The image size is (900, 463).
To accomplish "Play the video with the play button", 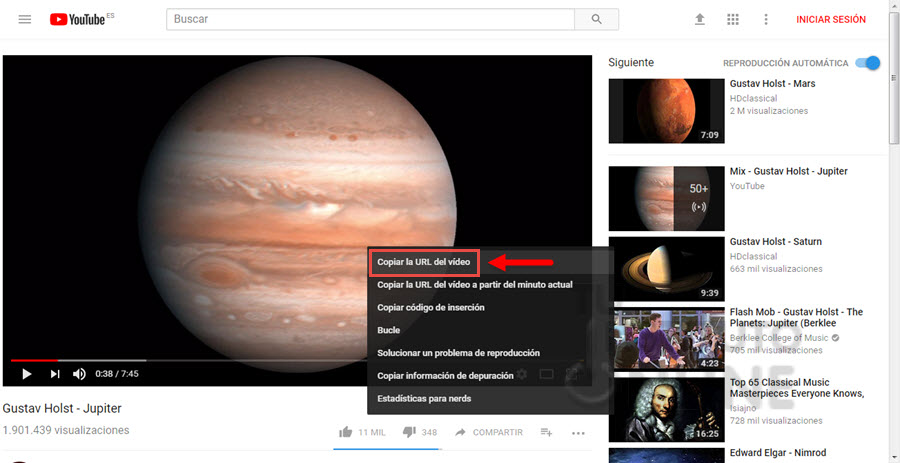I will pos(26,374).
